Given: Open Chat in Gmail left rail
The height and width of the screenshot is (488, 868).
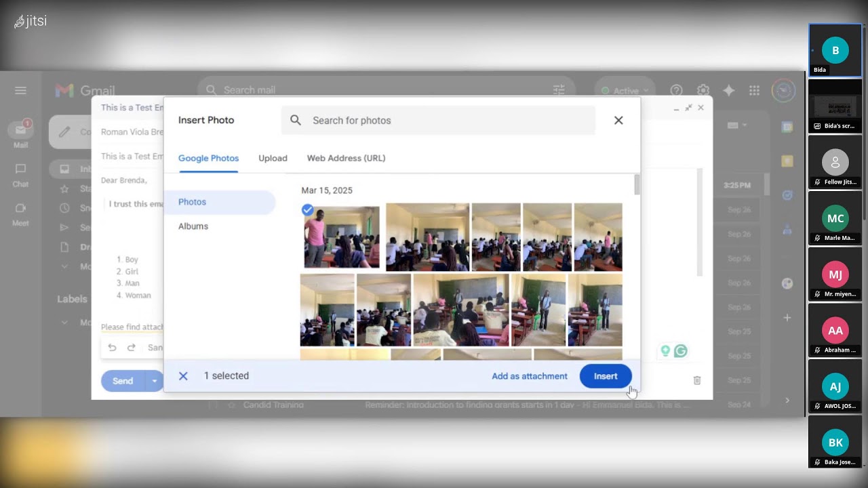Looking at the screenshot, I should point(20,175).
